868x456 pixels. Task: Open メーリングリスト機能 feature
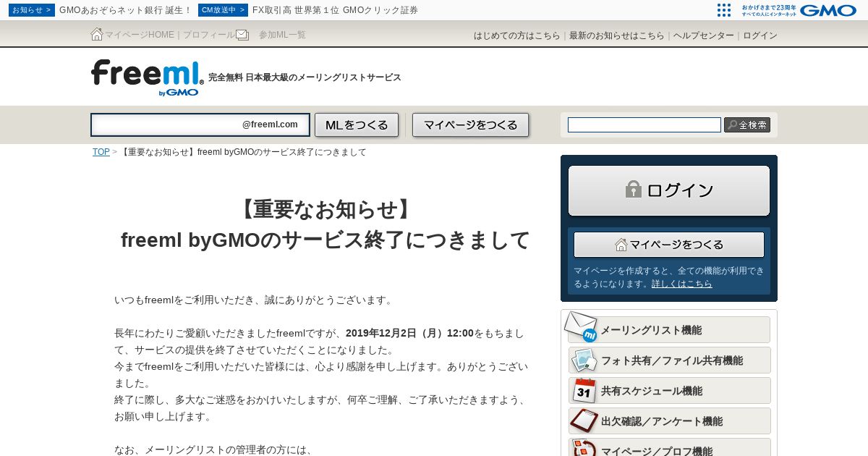[x=669, y=330]
